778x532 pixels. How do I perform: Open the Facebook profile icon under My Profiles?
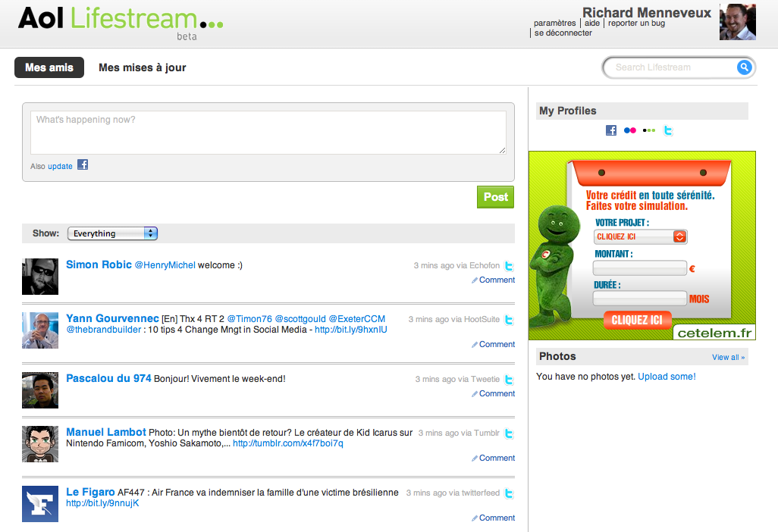(610, 130)
